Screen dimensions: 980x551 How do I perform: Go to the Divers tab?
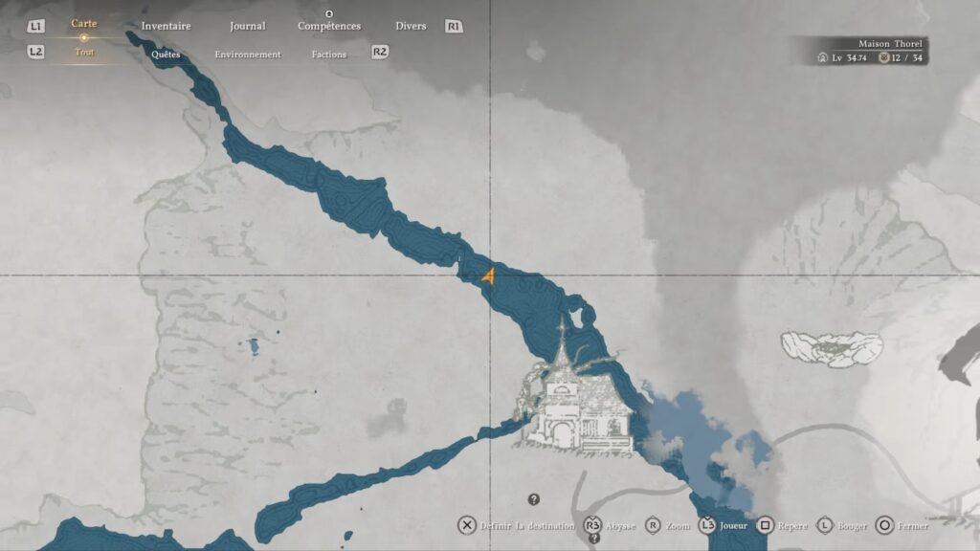pos(411,26)
